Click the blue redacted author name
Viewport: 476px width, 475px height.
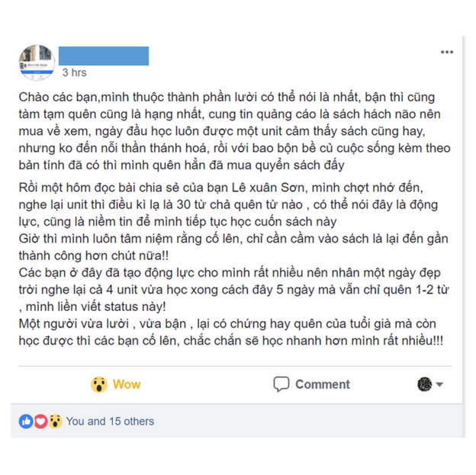tap(104, 56)
